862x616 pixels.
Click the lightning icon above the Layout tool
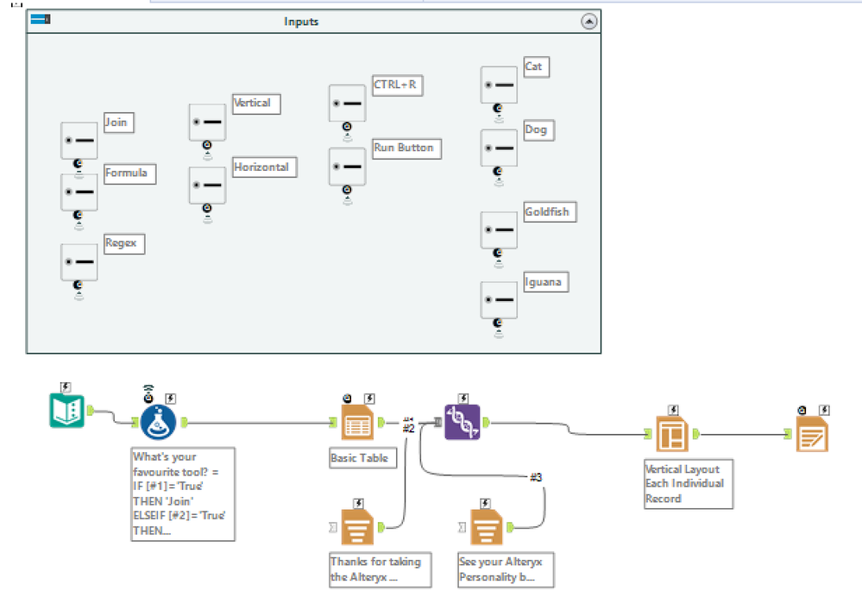point(673,410)
